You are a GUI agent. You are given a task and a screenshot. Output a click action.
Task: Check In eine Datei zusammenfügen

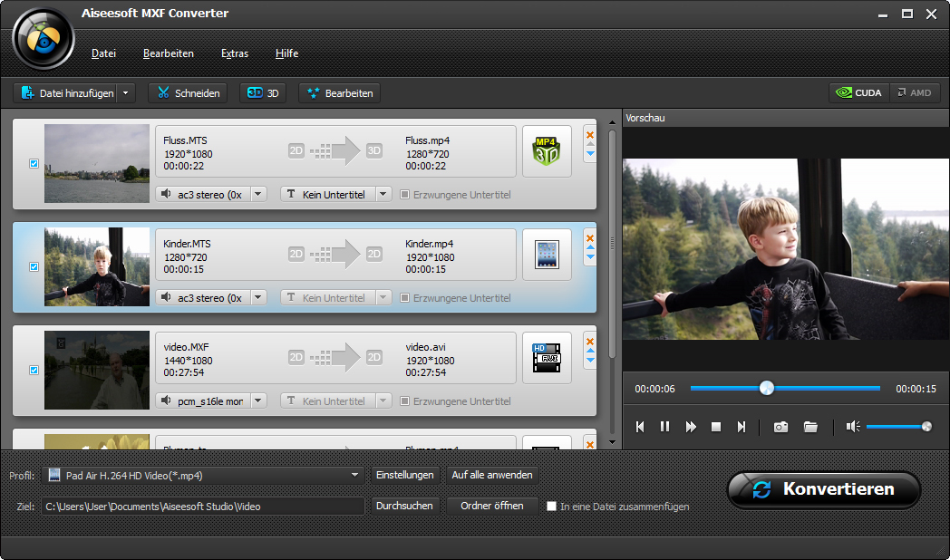[551, 507]
